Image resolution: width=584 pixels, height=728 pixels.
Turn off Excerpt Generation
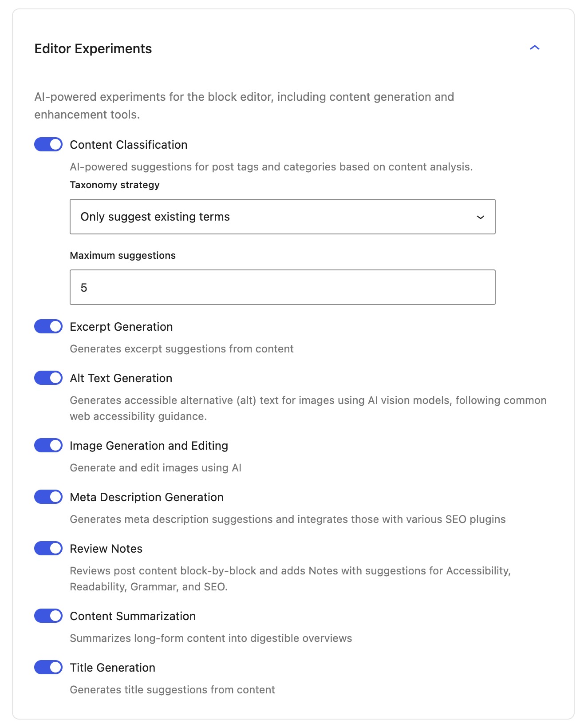pyautogui.click(x=49, y=327)
